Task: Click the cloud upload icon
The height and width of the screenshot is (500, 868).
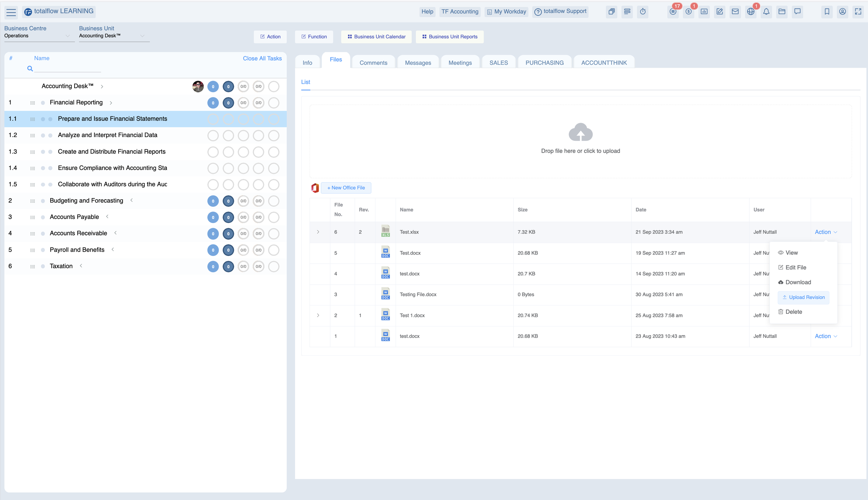Action: point(580,132)
